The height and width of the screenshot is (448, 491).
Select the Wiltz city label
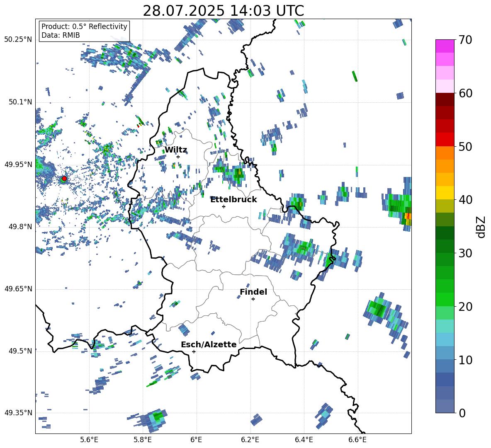pyautogui.click(x=176, y=150)
